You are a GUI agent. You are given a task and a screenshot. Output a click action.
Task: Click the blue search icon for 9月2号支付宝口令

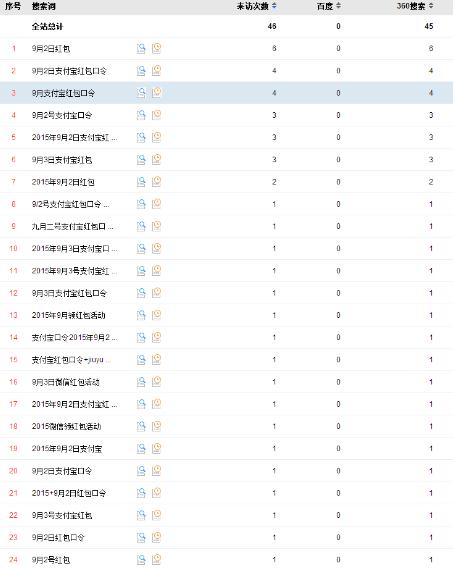141,115
